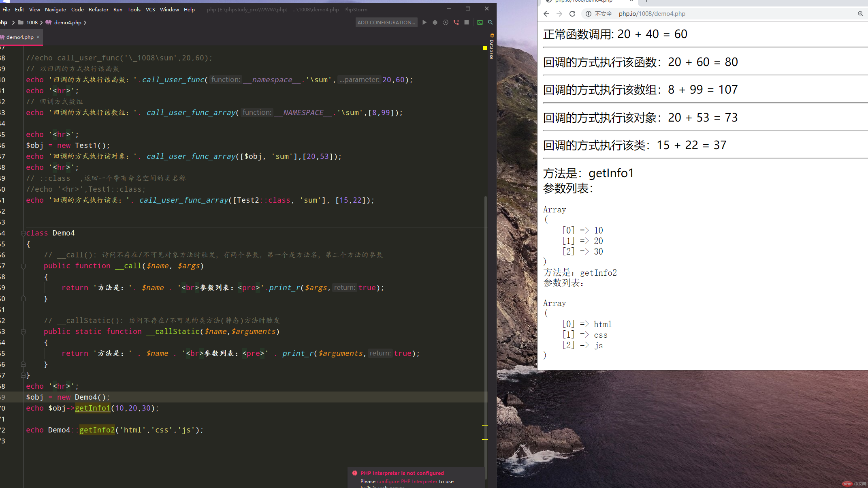The image size is (868, 488).
Task: Open the green Terminal icon in toolbar
Action: [x=480, y=22]
